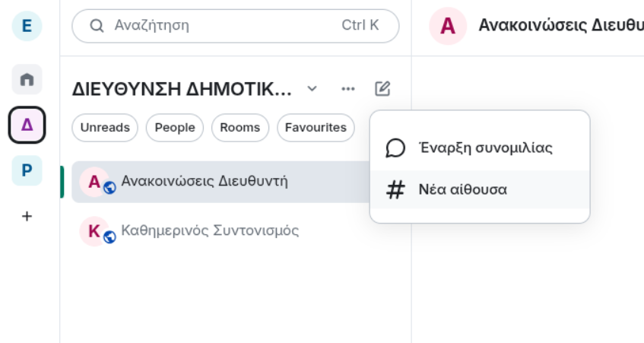Toggle the Unreads filter
644x343 pixels.
(105, 128)
